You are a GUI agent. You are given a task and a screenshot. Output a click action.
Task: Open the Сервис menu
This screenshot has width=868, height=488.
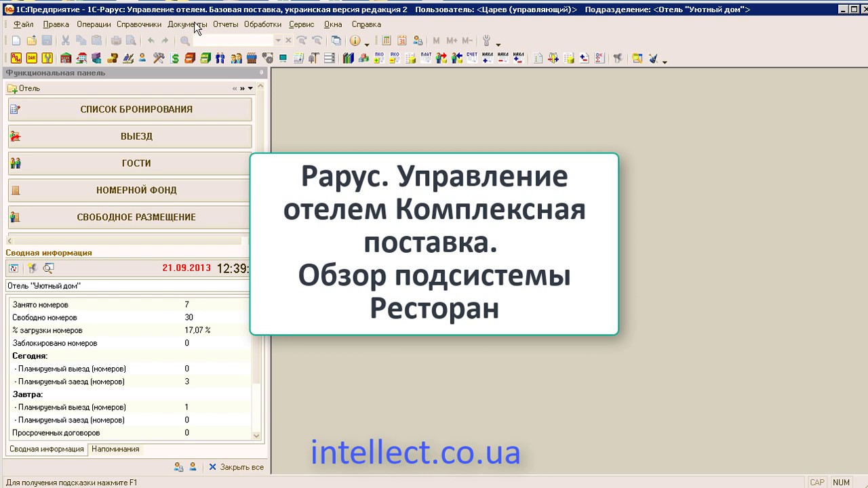point(302,24)
